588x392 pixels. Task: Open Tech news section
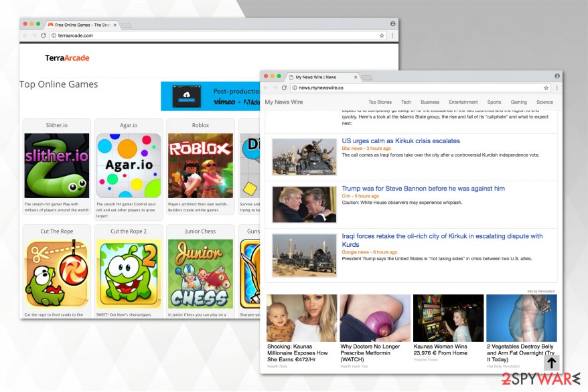coord(406,102)
